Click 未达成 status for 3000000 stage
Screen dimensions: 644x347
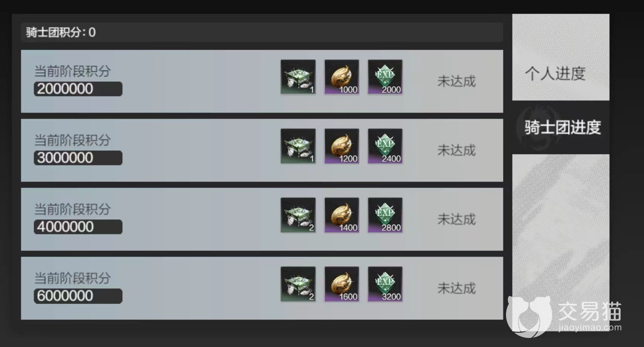(x=457, y=150)
